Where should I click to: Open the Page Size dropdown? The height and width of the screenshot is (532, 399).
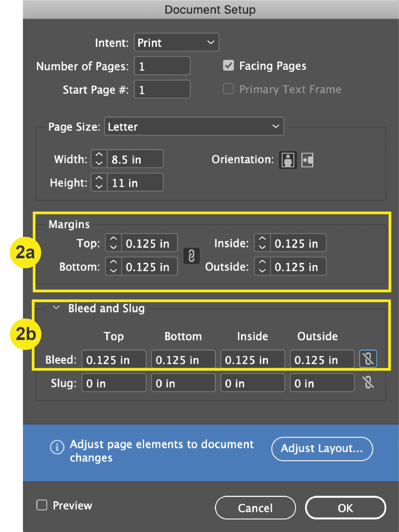pos(194,127)
